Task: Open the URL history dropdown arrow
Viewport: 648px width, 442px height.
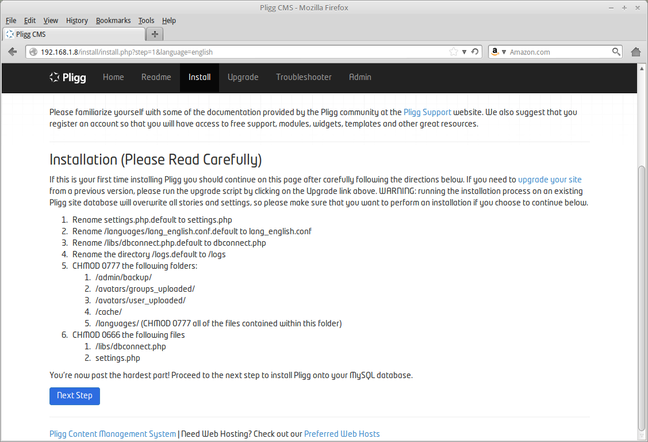Action: click(465, 52)
